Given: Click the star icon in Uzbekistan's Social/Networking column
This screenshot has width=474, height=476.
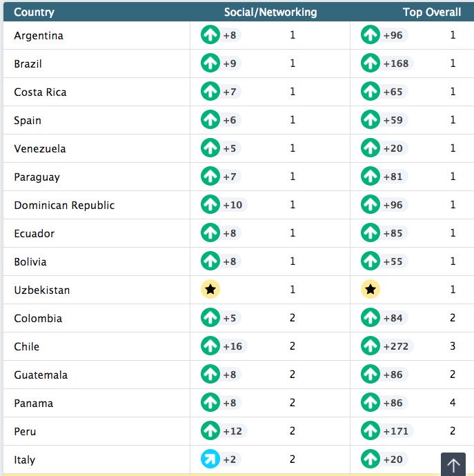Looking at the screenshot, I should pos(210,290).
